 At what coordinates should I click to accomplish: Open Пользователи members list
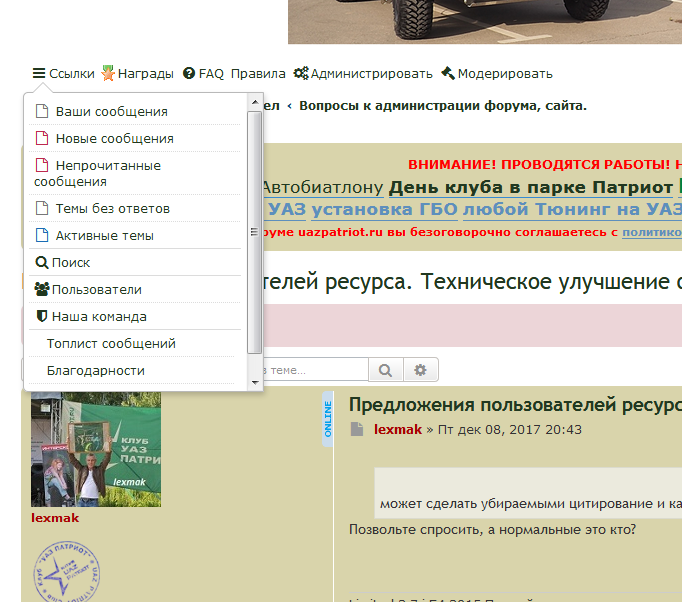[96, 290]
